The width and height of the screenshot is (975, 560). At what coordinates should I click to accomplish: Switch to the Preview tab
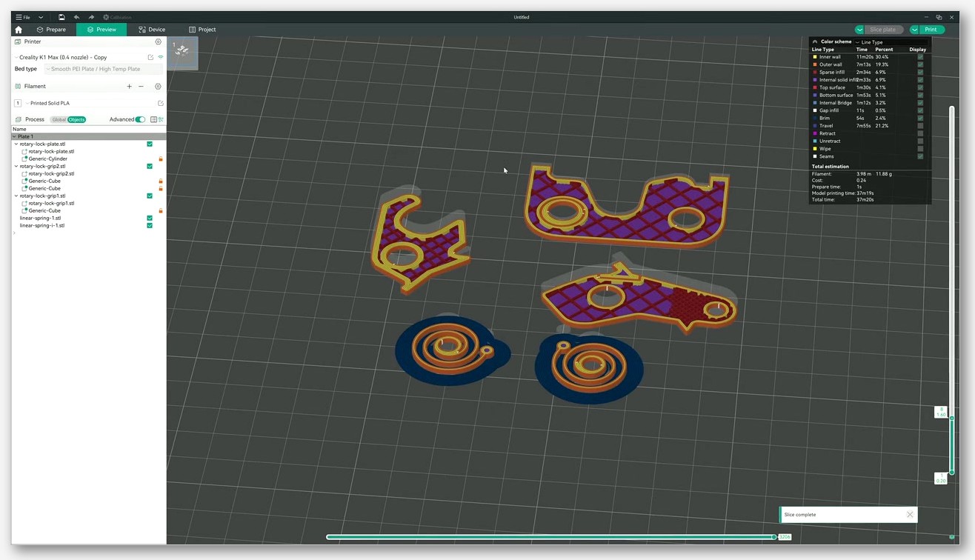click(x=102, y=30)
